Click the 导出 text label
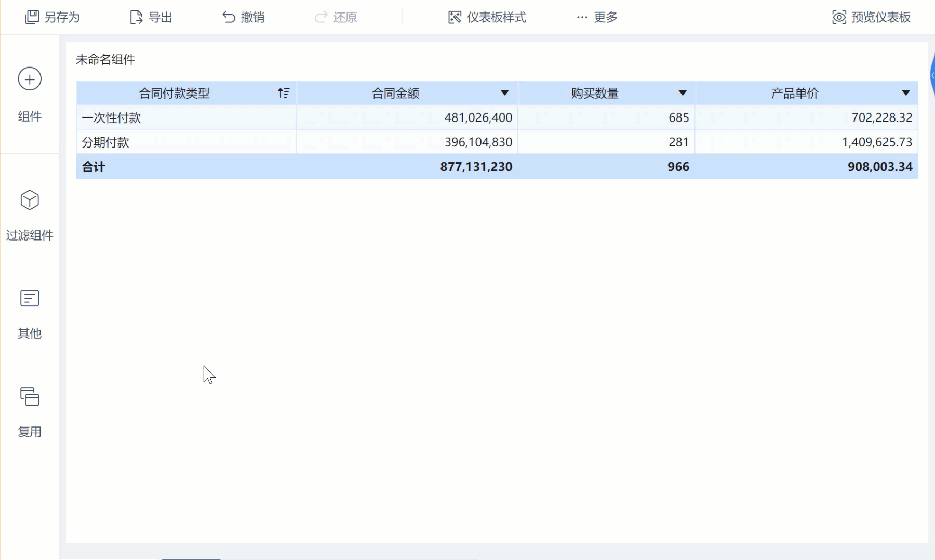 (161, 17)
